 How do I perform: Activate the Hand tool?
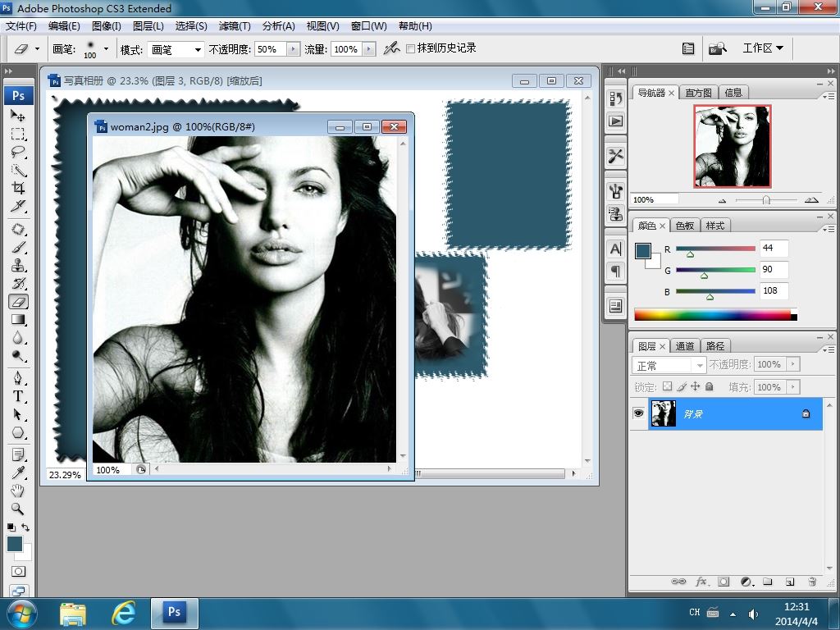(x=18, y=491)
